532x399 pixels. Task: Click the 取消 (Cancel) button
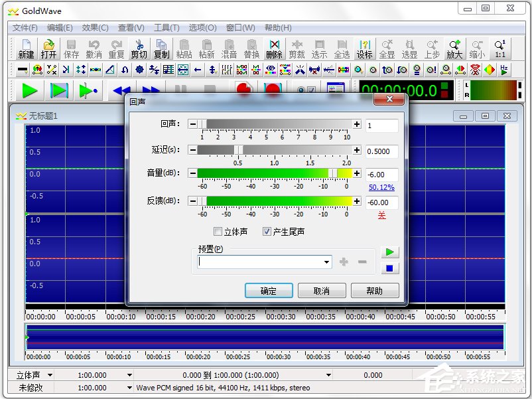pos(322,291)
